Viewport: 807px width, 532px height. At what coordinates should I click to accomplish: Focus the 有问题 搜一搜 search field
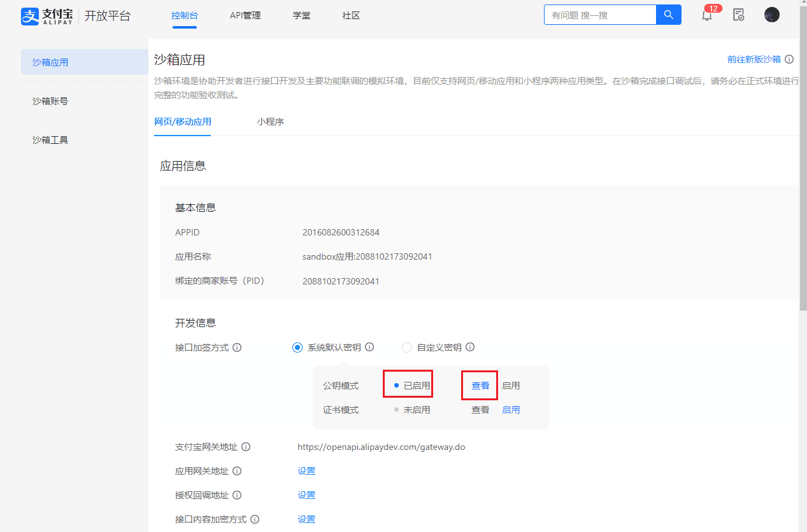[x=600, y=15]
